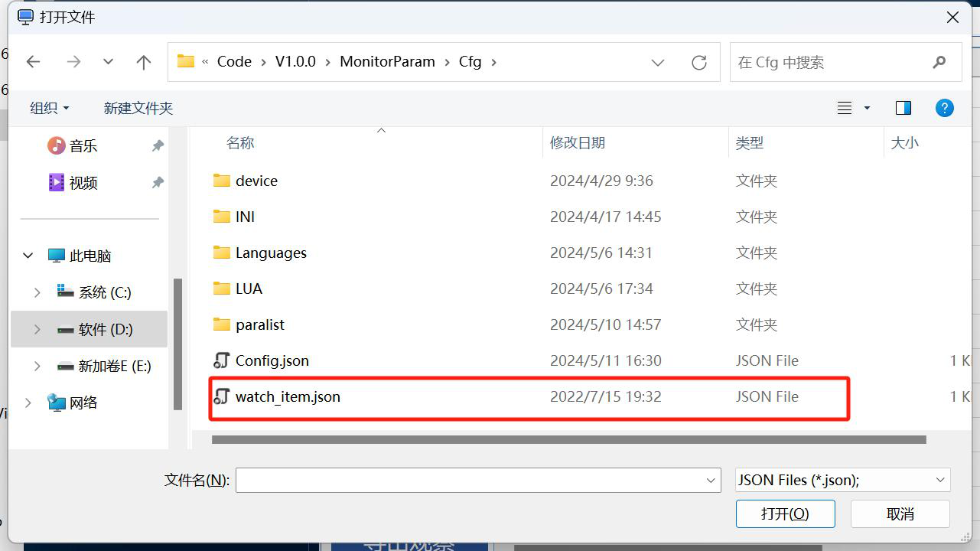Click the 打开(O) button

(785, 514)
